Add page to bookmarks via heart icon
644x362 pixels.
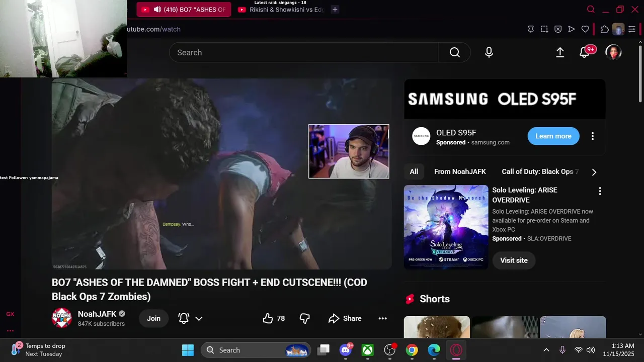[585, 29]
